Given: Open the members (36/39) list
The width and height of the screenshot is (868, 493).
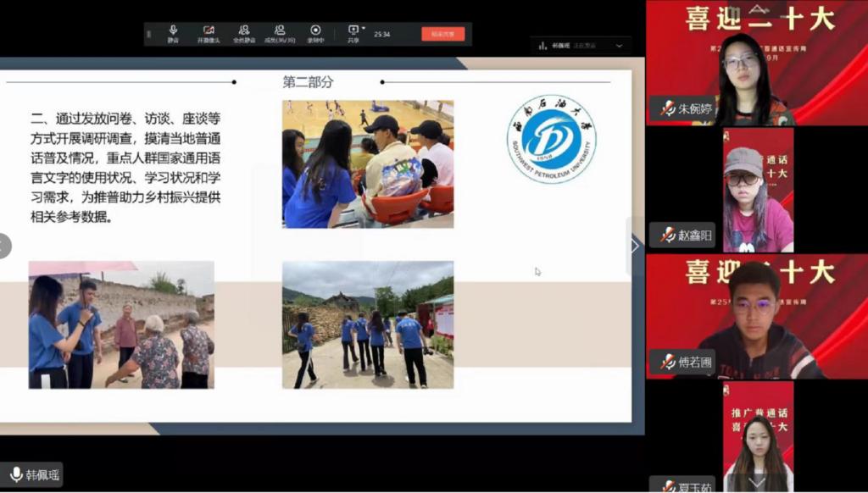Looking at the screenshot, I should 279,33.
